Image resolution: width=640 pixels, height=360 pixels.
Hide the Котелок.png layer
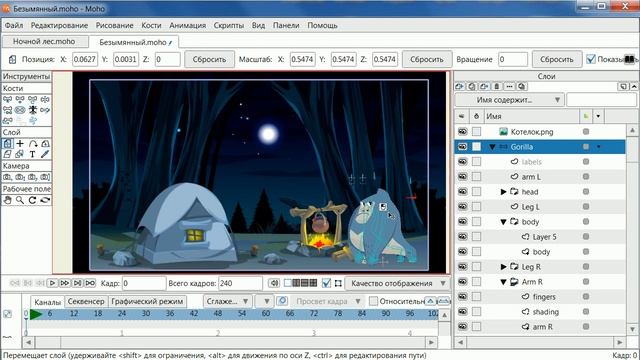click(462, 132)
